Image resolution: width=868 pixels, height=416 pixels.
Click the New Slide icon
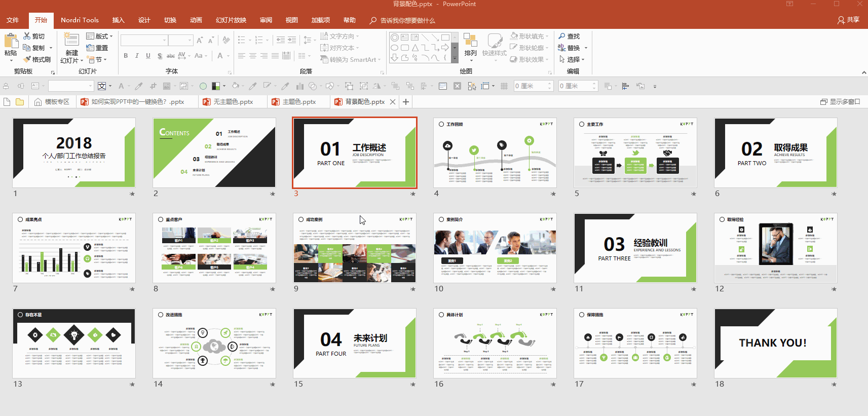coord(71,40)
